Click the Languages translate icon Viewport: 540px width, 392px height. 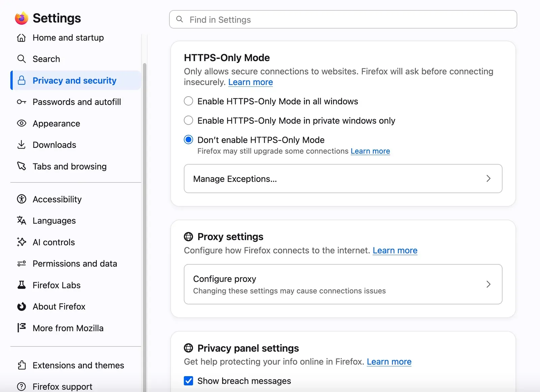(x=21, y=220)
